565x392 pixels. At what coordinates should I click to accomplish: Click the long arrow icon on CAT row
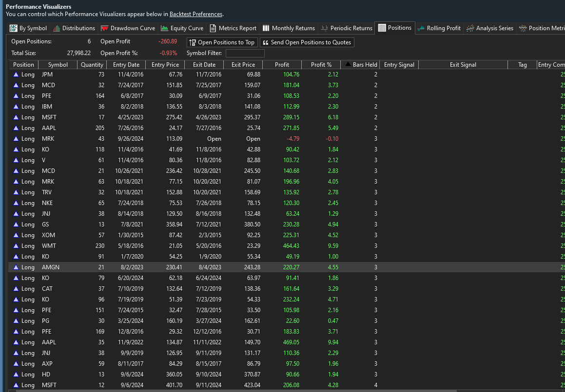16,289
